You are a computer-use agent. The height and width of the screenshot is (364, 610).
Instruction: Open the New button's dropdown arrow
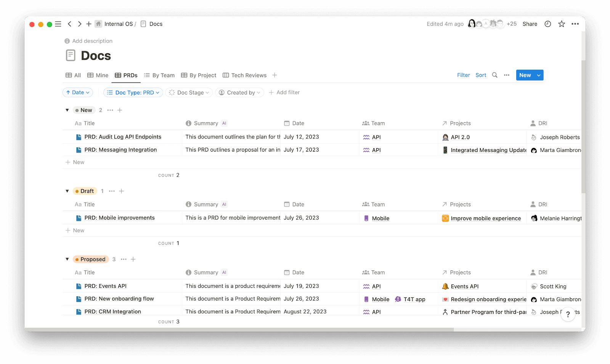pyautogui.click(x=538, y=75)
